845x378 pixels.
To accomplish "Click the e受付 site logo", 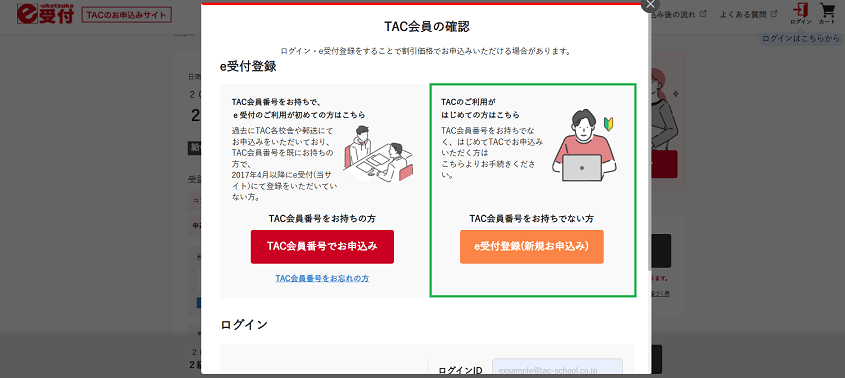I will (x=45, y=14).
